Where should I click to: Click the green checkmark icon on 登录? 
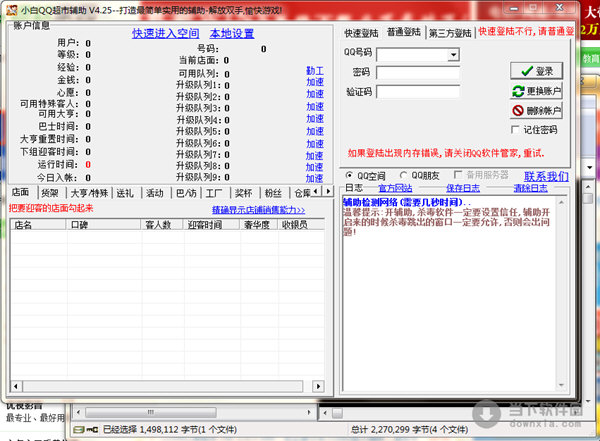[527, 71]
